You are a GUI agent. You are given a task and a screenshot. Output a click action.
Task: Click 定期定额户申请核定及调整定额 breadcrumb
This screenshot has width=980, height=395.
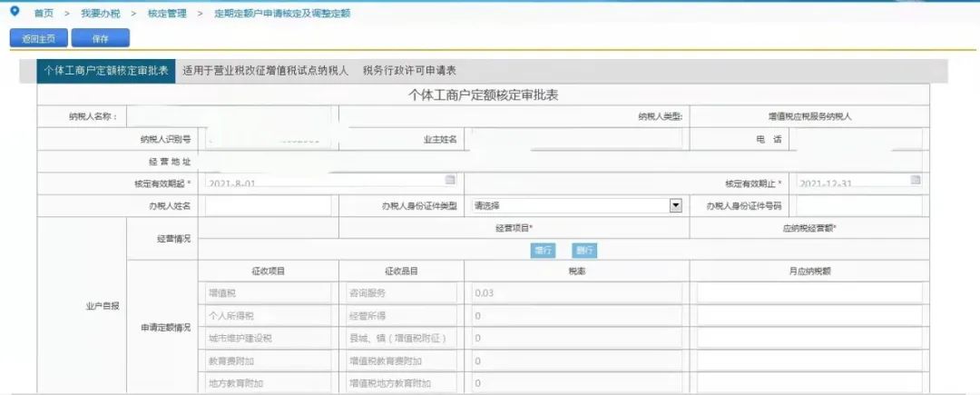click(282, 13)
